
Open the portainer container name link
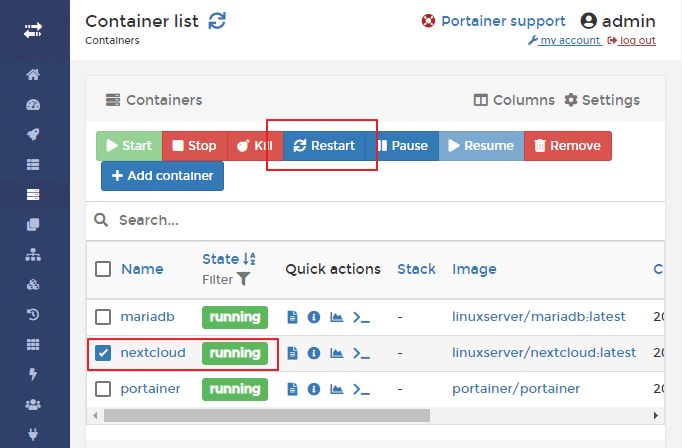[150, 389]
